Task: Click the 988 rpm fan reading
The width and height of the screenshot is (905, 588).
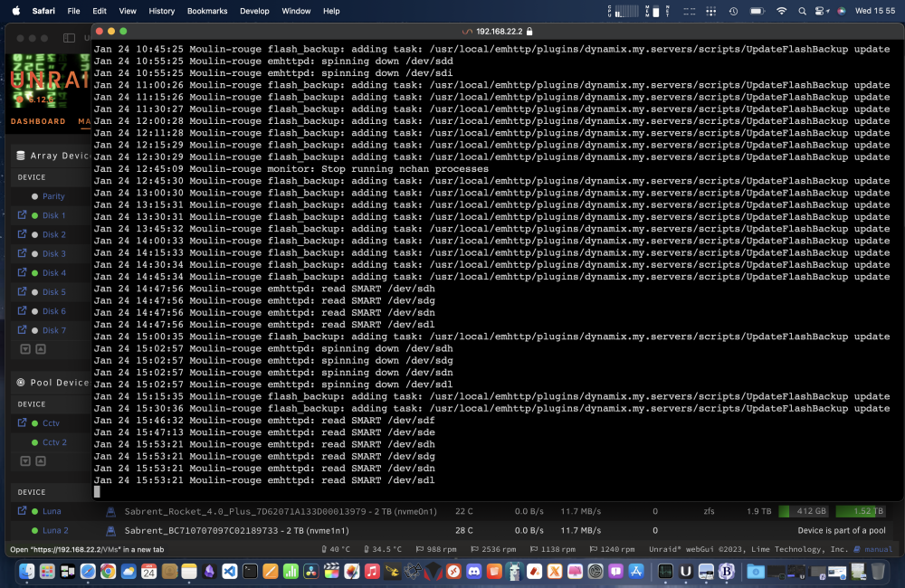Action: tap(442, 549)
